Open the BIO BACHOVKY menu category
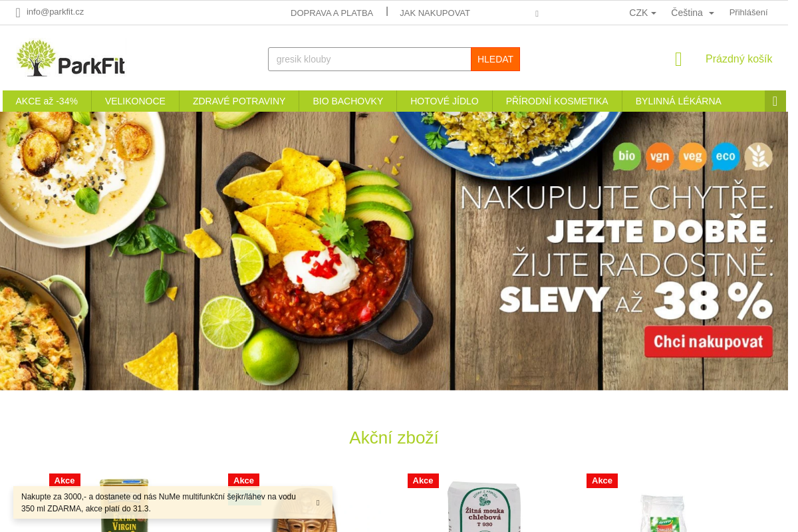This screenshot has height=532, width=798. pyautogui.click(x=348, y=101)
